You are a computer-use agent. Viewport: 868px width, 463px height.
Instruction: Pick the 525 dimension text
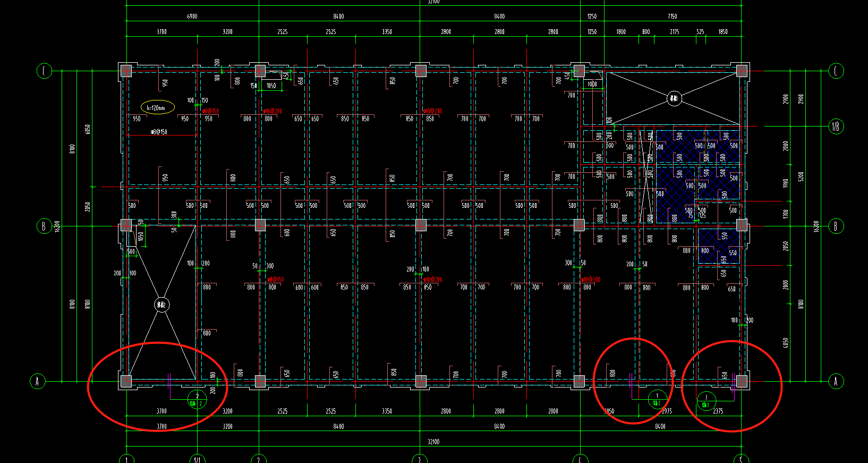click(701, 32)
